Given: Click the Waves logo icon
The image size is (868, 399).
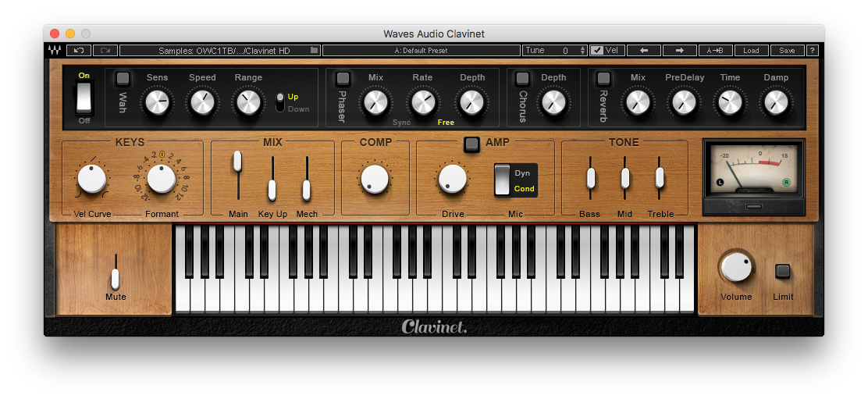Looking at the screenshot, I should click(55, 50).
